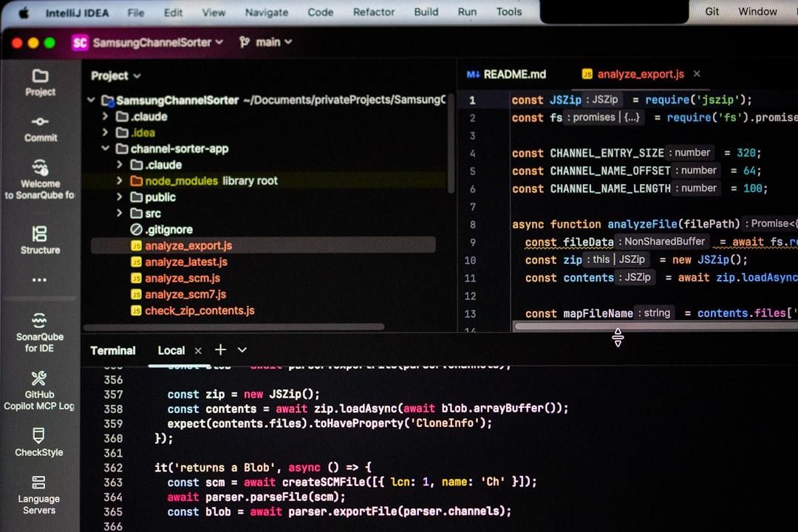Open the SonarQube for IDE panel

[41, 334]
